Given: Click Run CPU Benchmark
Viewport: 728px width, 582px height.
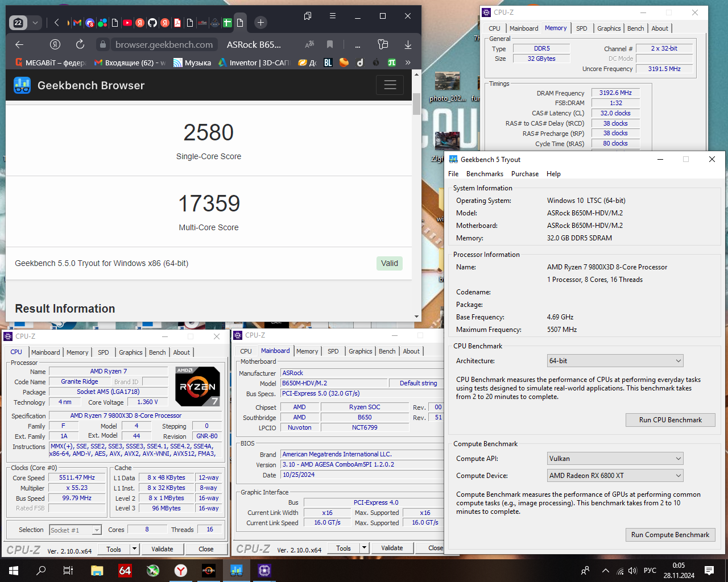Looking at the screenshot, I should coord(670,420).
